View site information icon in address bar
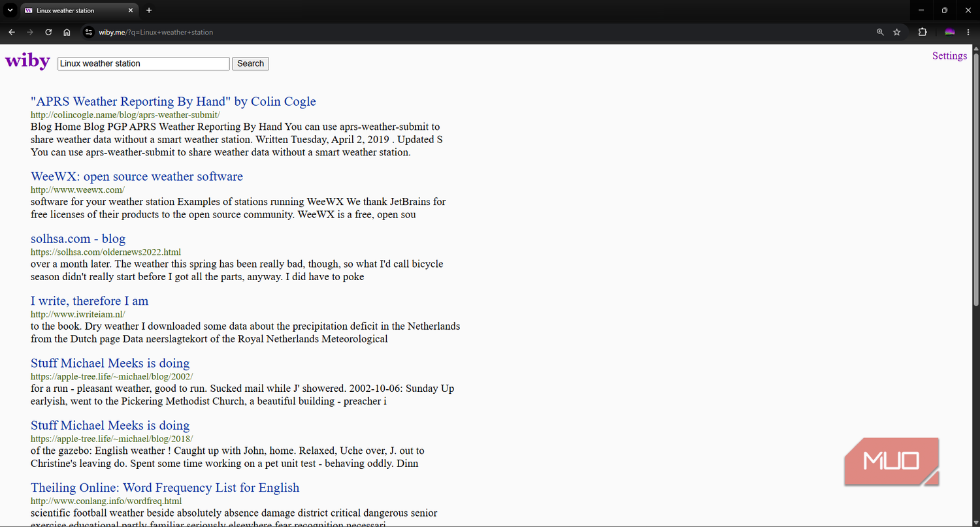 pos(89,32)
